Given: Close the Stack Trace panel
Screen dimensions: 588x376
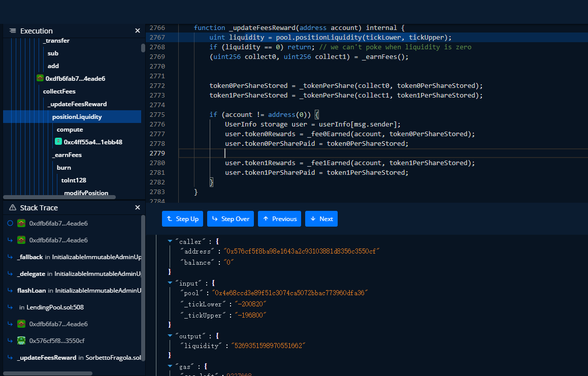Looking at the screenshot, I should coord(138,207).
